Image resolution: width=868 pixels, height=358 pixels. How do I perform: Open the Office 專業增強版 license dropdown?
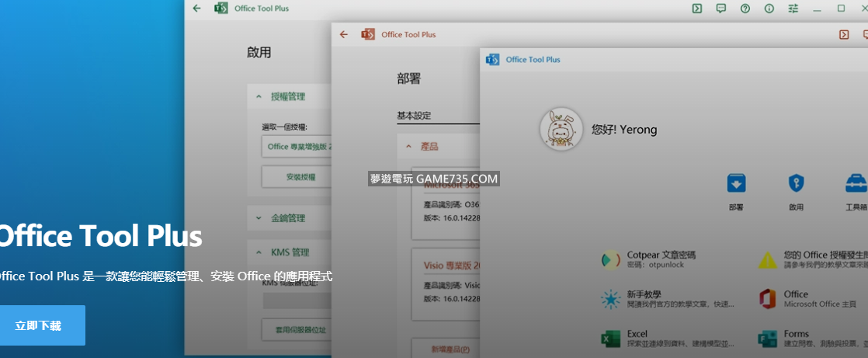[296, 148]
